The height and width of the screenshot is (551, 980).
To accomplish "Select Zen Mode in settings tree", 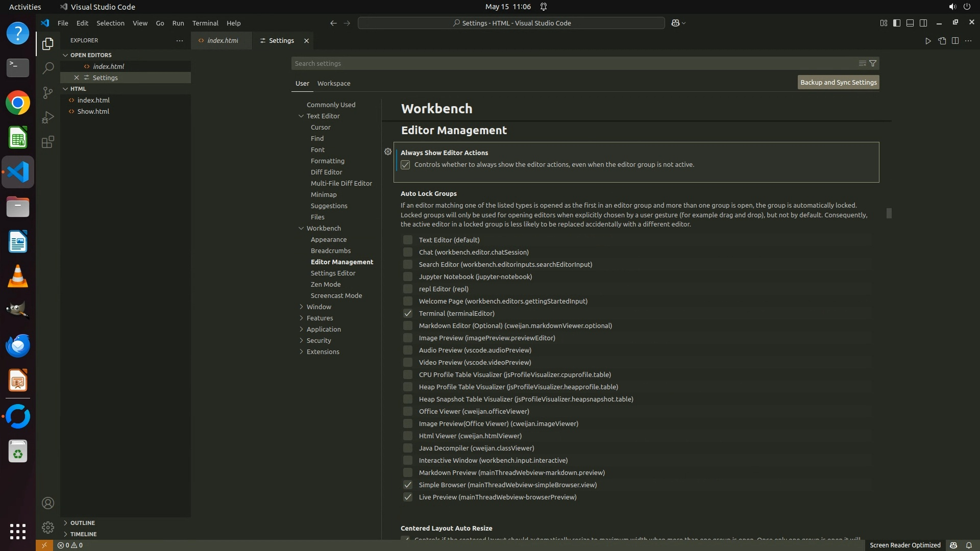I will tap(325, 284).
